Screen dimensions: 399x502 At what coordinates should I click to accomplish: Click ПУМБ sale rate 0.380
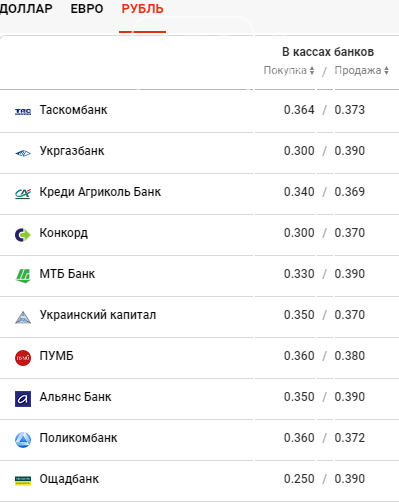[350, 356]
